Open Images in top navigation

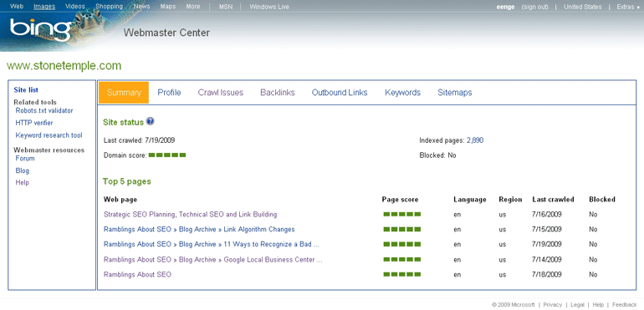click(x=44, y=7)
